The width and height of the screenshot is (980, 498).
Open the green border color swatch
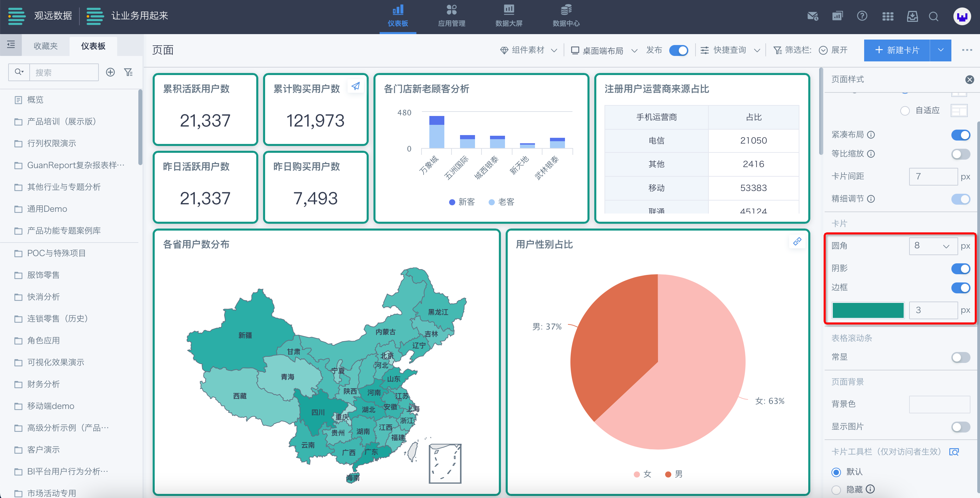868,310
